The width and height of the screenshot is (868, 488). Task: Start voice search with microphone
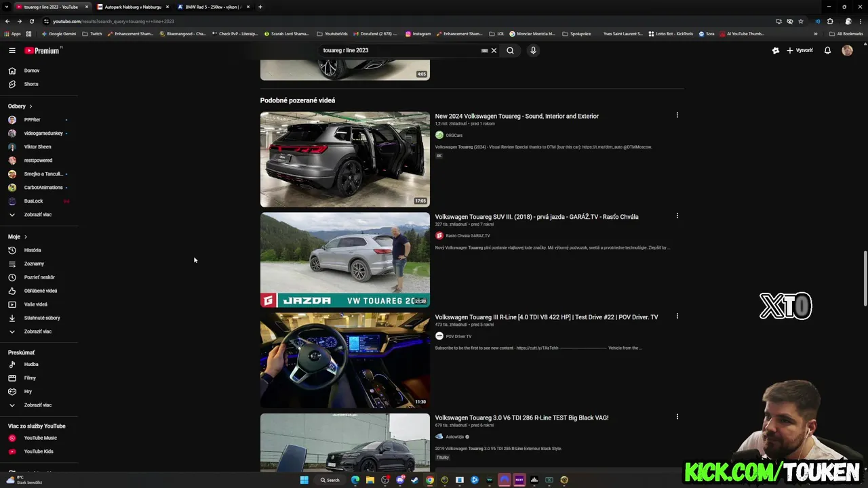(533, 50)
